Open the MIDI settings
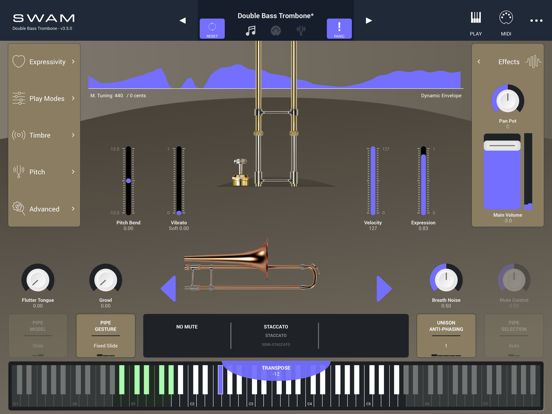 click(x=506, y=23)
